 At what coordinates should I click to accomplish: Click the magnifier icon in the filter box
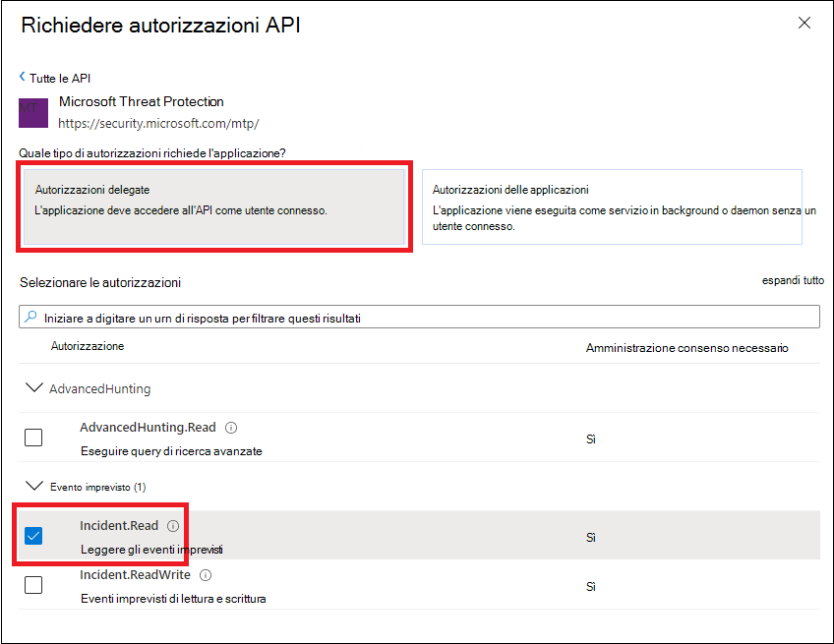pyautogui.click(x=30, y=317)
